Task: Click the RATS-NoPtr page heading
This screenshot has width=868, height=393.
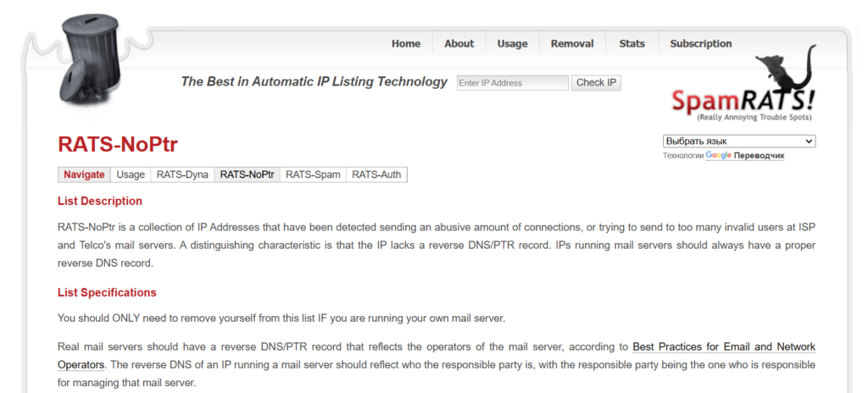Action: pyautogui.click(x=118, y=144)
